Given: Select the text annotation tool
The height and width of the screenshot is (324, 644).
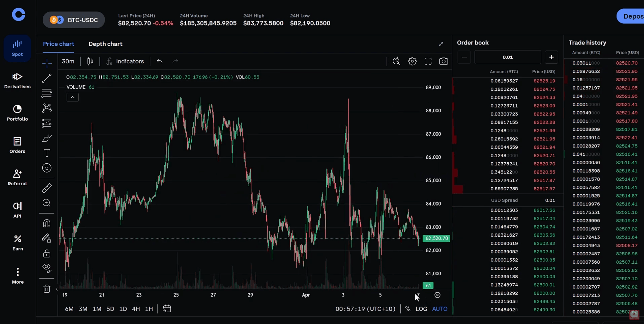Looking at the screenshot, I should tap(47, 153).
